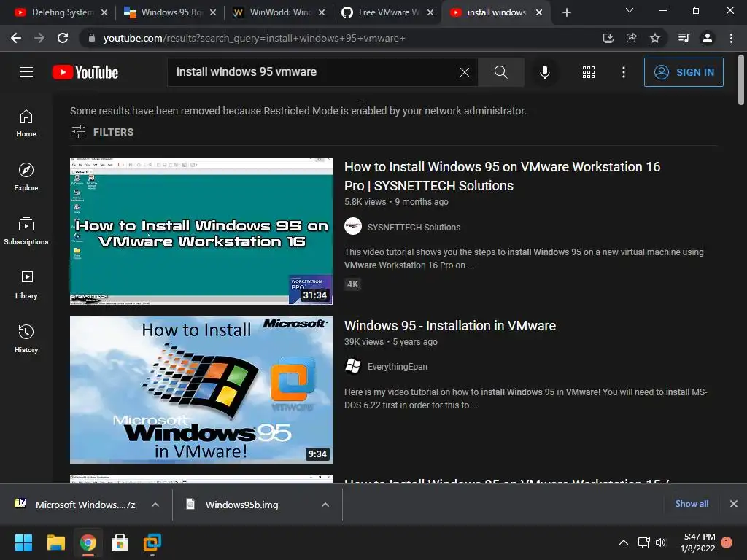Reload the current page
This screenshot has width=747, height=560.
click(x=63, y=38)
